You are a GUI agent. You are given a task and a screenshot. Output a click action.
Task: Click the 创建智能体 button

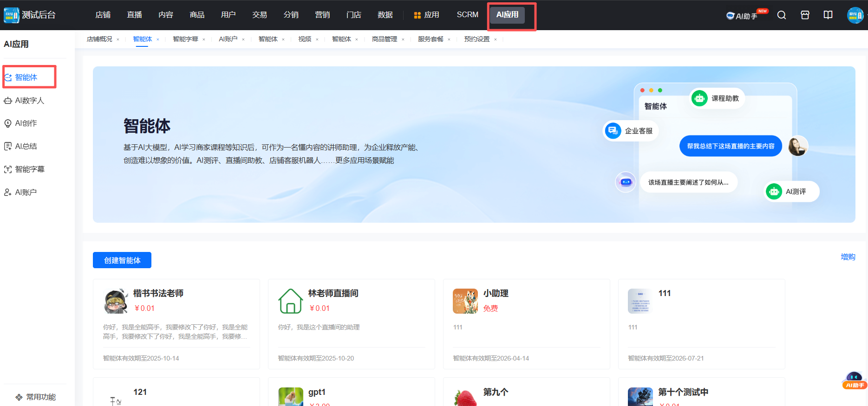(x=122, y=260)
